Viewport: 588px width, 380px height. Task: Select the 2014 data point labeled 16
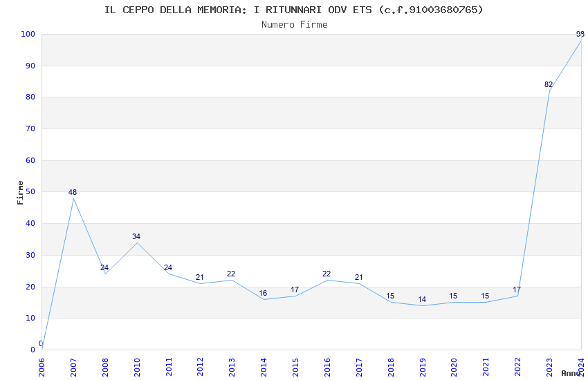pos(264,299)
